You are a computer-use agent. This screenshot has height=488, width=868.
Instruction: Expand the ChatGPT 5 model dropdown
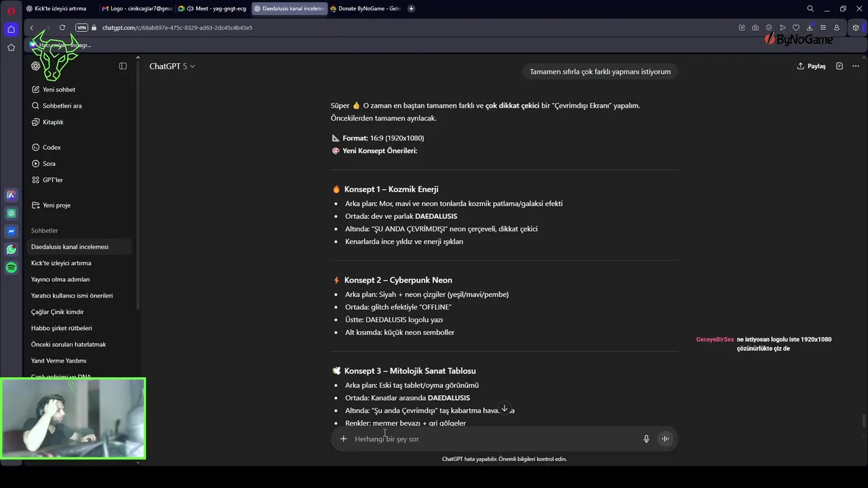coord(172,66)
